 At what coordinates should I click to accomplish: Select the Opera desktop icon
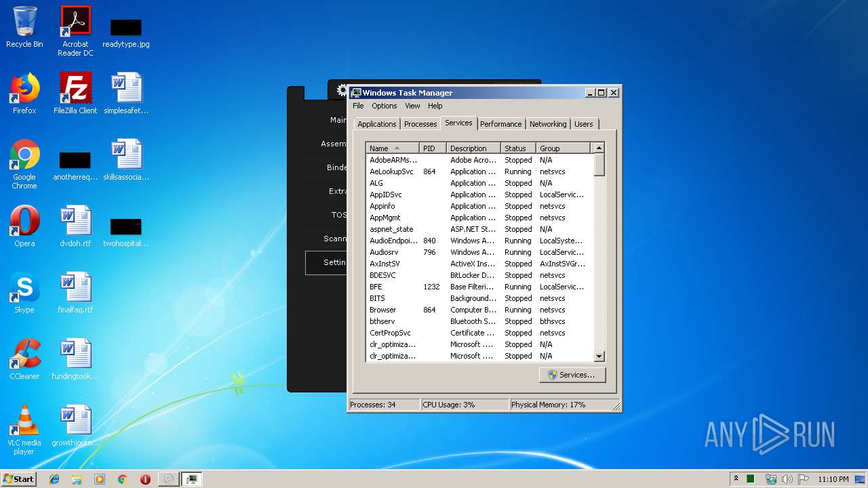[x=24, y=225]
